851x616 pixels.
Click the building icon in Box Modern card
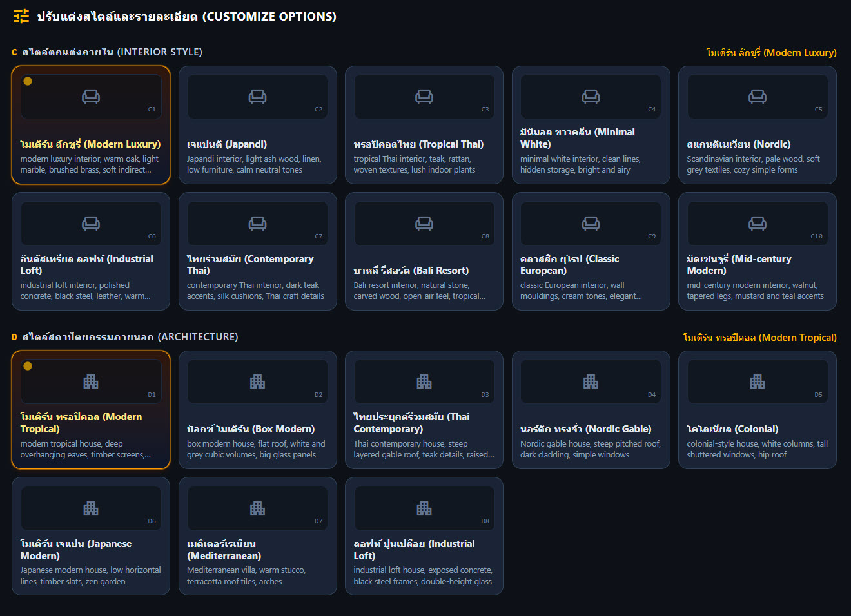[x=257, y=381]
